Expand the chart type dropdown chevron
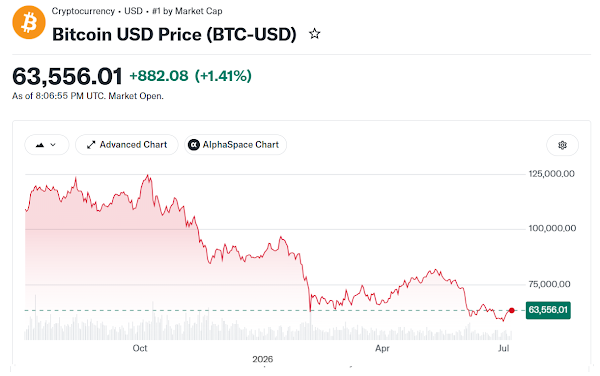Image resolution: width=600 pixels, height=376 pixels. (53, 145)
